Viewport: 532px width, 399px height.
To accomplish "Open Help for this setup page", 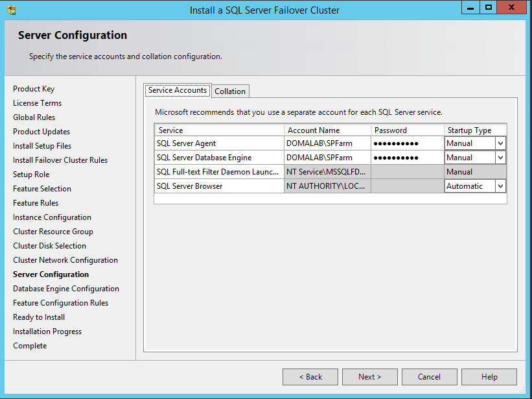I will pos(489,377).
